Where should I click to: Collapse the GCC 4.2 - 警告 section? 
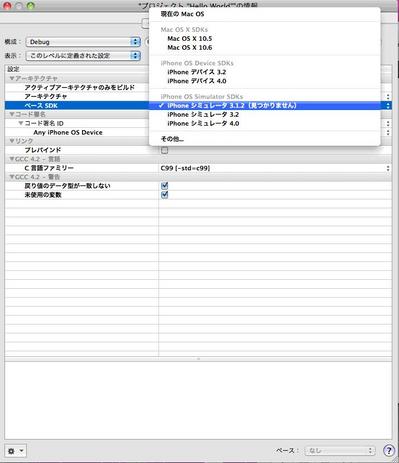[x=12, y=177]
